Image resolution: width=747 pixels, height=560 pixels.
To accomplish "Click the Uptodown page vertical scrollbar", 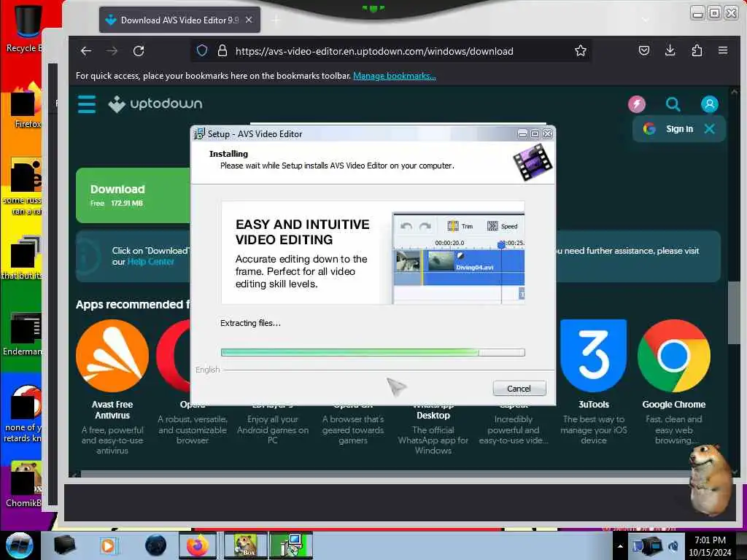I will 734,312.
